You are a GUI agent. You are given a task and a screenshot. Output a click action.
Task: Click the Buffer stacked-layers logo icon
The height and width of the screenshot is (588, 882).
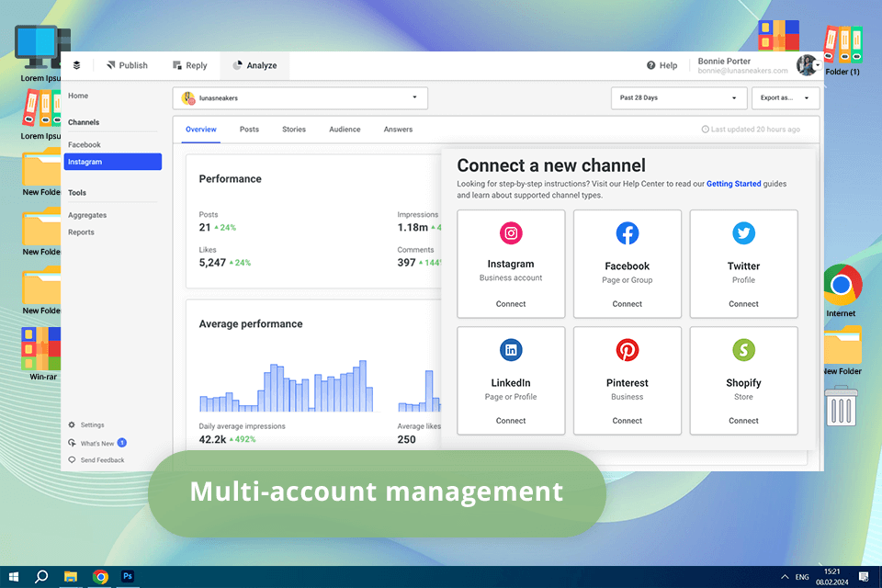76,65
